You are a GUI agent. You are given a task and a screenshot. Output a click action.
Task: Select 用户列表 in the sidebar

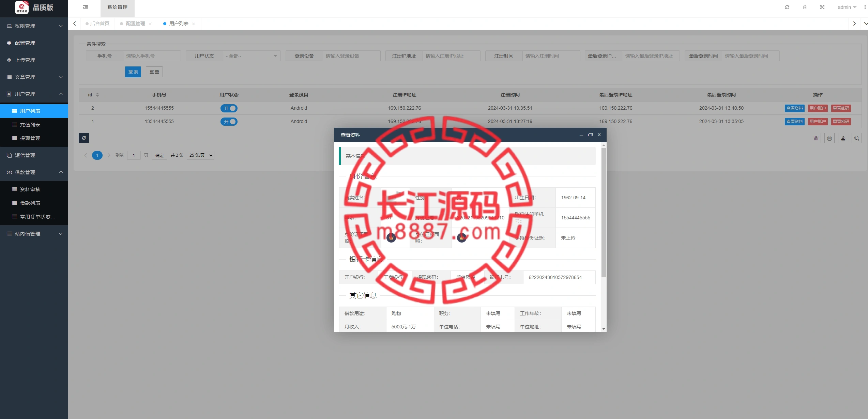point(34,111)
